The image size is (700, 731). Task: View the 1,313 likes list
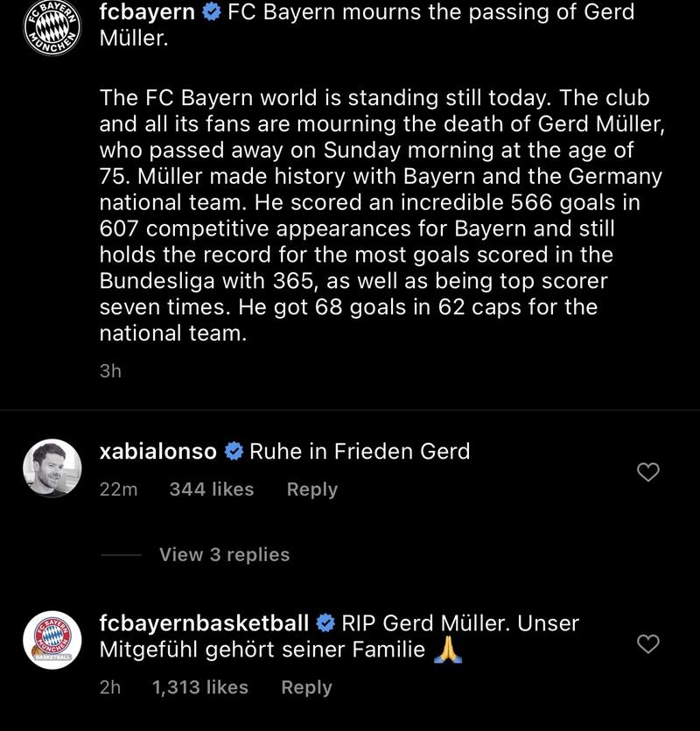point(199,687)
